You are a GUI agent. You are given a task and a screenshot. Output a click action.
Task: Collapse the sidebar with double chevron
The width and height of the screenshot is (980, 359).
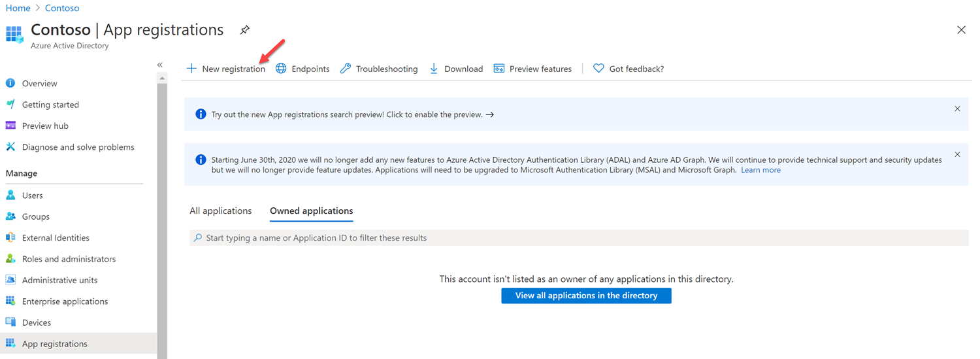(x=160, y=65)
